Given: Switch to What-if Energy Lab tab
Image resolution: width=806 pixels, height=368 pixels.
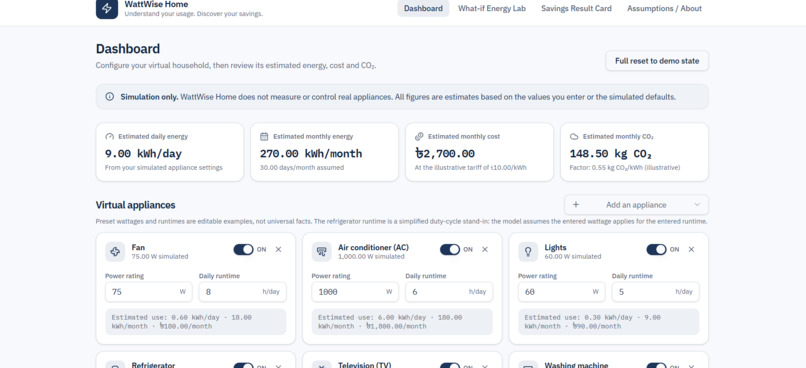Looking at the screenshot, I should [492, 8].
